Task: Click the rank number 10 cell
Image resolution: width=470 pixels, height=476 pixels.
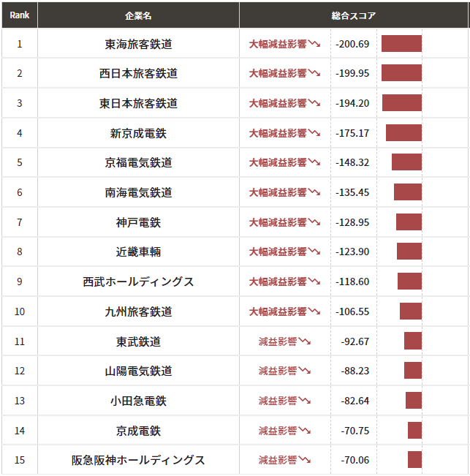Action: tap(20, 311)
